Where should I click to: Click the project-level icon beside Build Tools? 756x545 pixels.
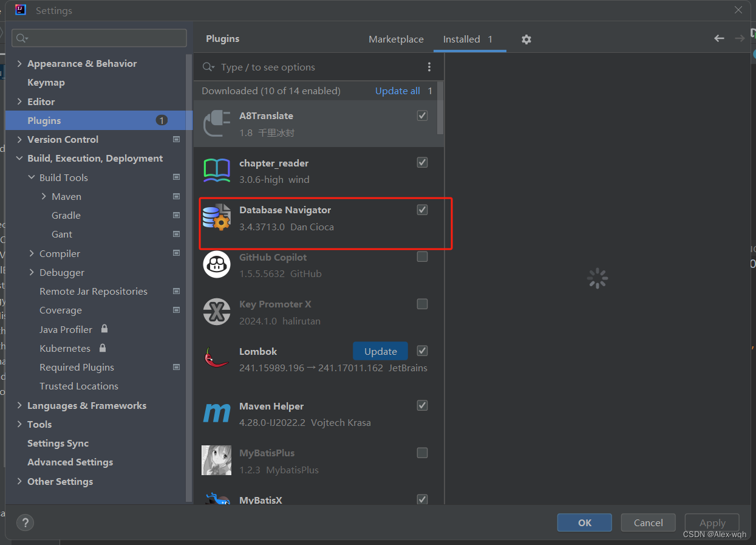click(x=176, y=177)
